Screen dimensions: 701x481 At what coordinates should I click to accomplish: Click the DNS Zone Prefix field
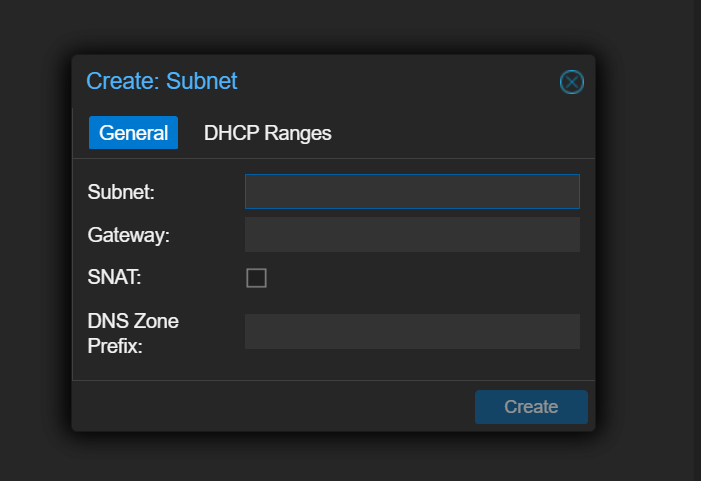point(412,331)
